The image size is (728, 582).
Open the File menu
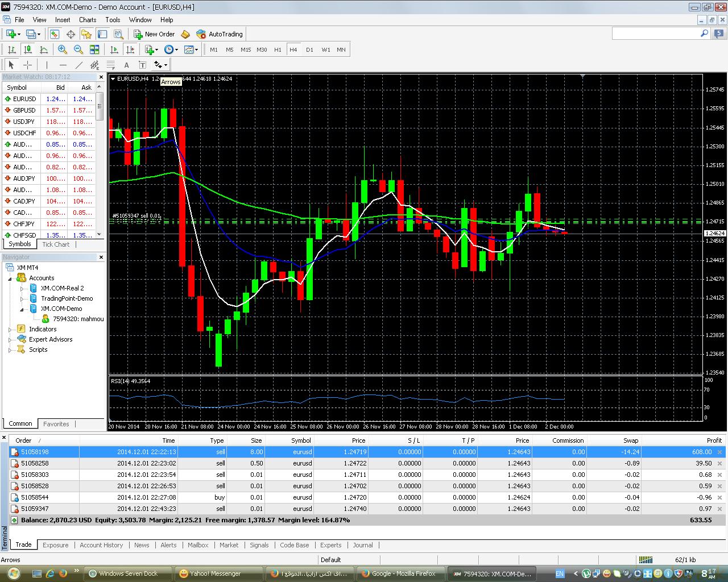[19, 19]
